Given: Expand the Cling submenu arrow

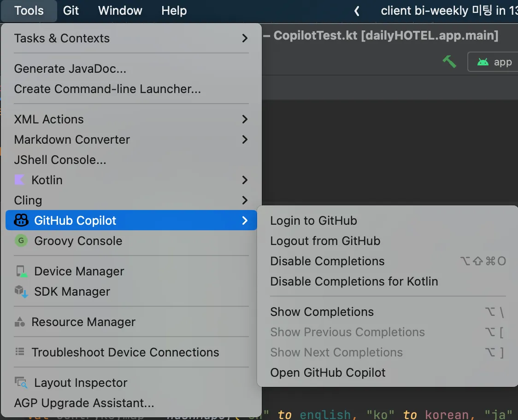Looking at the screenshot, I should coord(244,200).
